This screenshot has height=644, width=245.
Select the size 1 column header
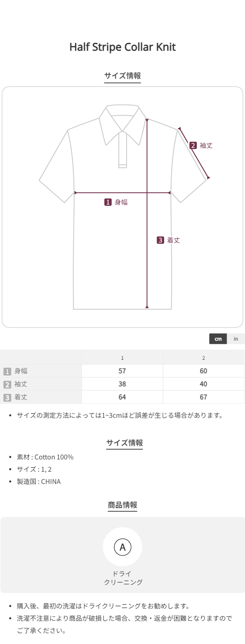pos(122,358)
